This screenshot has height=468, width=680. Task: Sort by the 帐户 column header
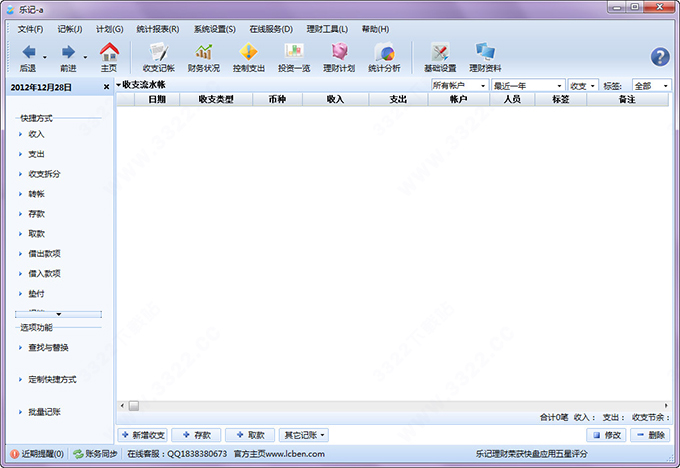click(458, 99)
